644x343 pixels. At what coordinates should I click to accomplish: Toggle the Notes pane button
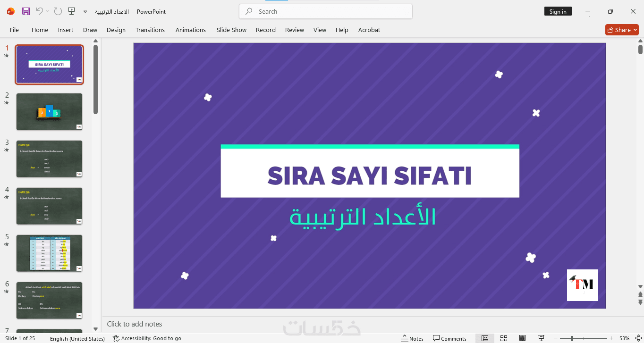pos(412,338)
